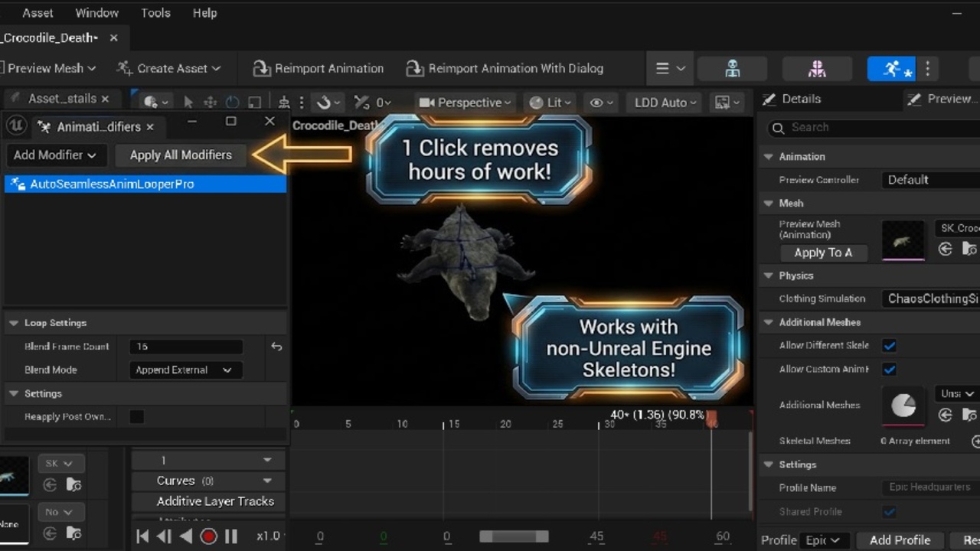The height and width of the screenshot is (551, 980).
Task: Collapse the Physics section in Details
Action: 768,275
